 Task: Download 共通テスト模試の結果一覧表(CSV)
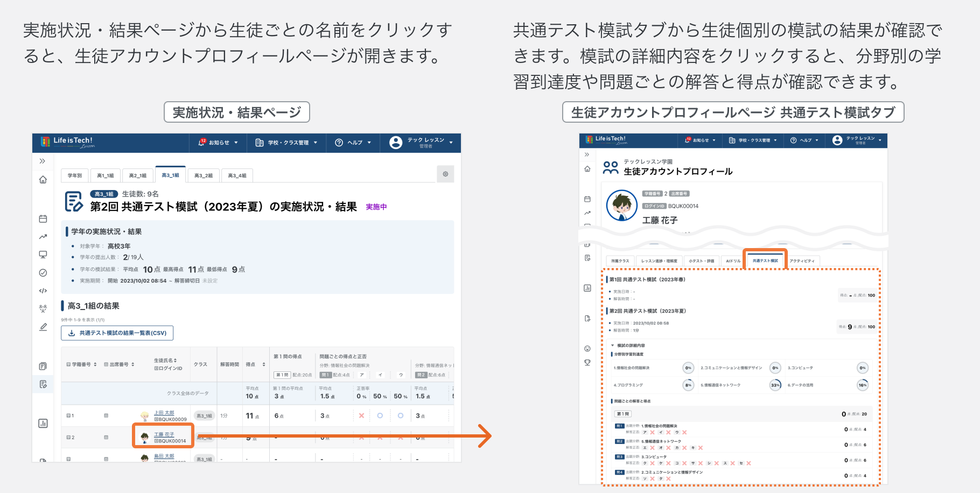click(x=117, y=333)
